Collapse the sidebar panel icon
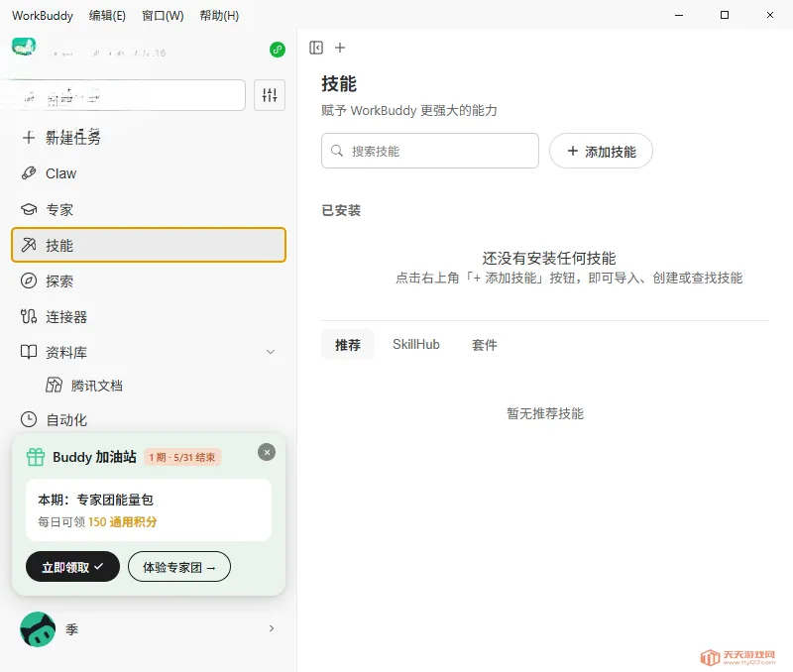 [316, 48]
